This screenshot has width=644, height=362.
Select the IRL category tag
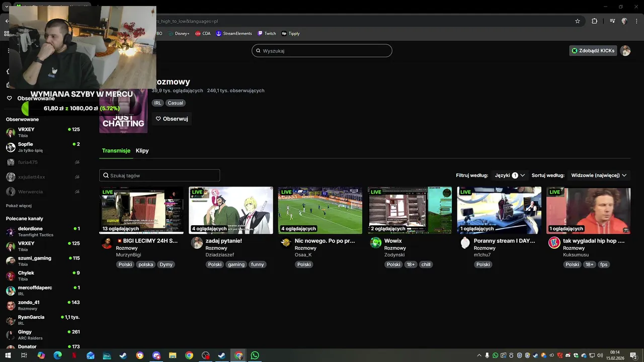coord(157,103)
